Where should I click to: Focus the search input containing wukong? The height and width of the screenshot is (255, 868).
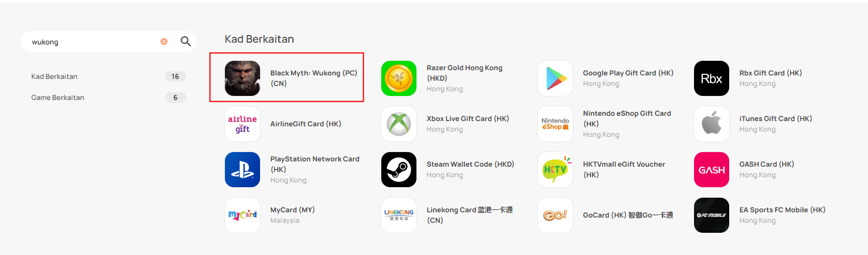pyautogui.click(x=94, y=42)
